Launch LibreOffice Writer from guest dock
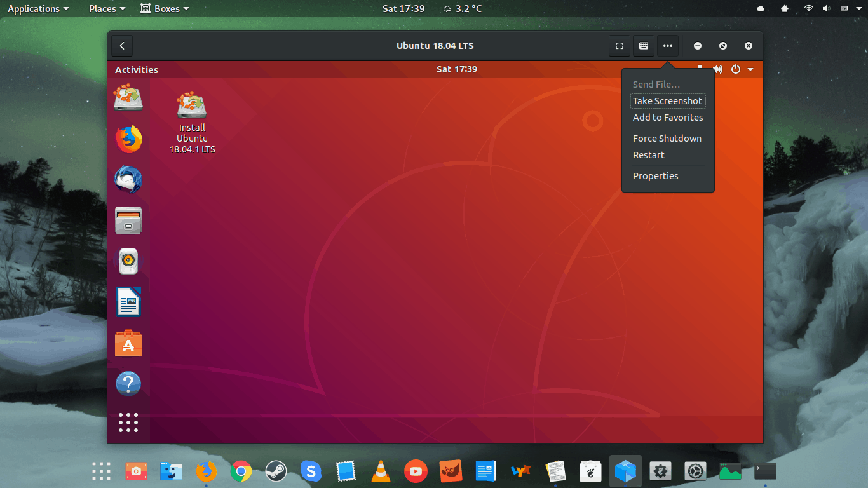The image size is (868, 488). pyautogui.click(x=128, y=302)
